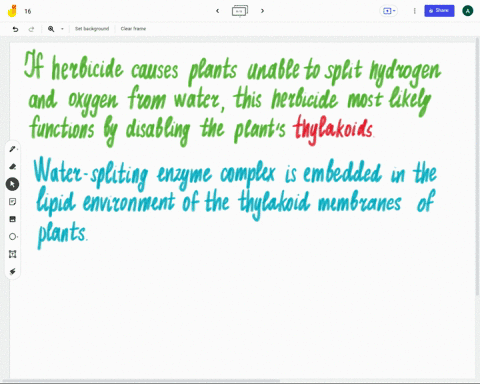480x384 pixels.
Task: Expand the zoom level dropdown arrow
Action: [x=62, y=29]
